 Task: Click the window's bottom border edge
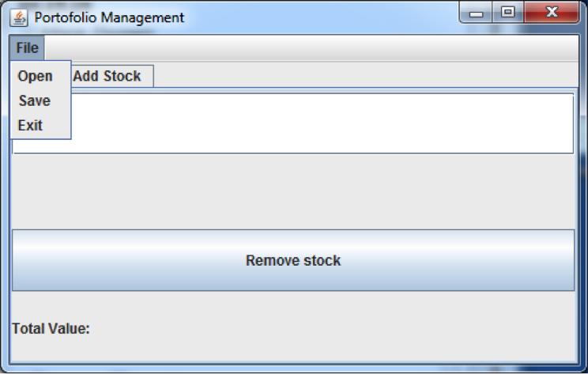coord(294,368)
